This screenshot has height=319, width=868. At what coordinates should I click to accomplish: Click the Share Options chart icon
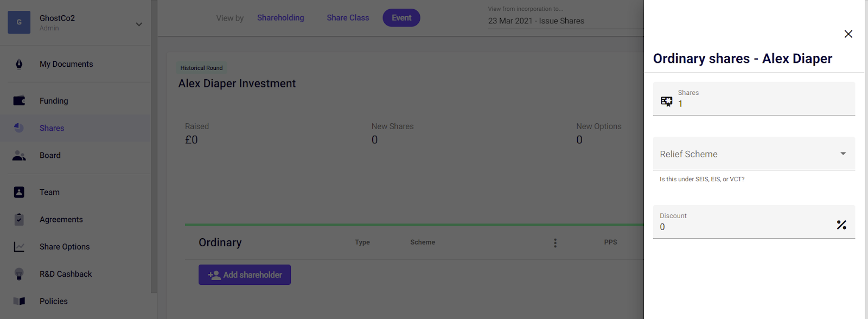coord(19,247)
